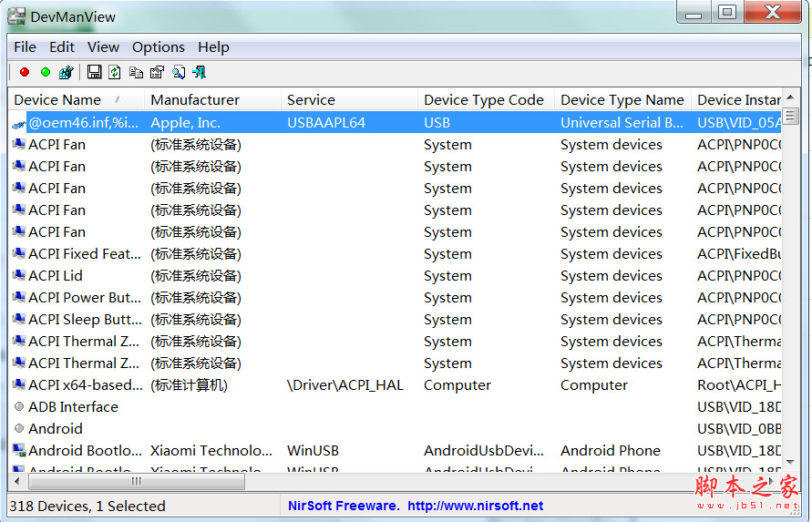This screenshot has width=812, height=522.
Task: Open the Properties toolbar icon
Action: pyautogui.click(x=157, y=72)
